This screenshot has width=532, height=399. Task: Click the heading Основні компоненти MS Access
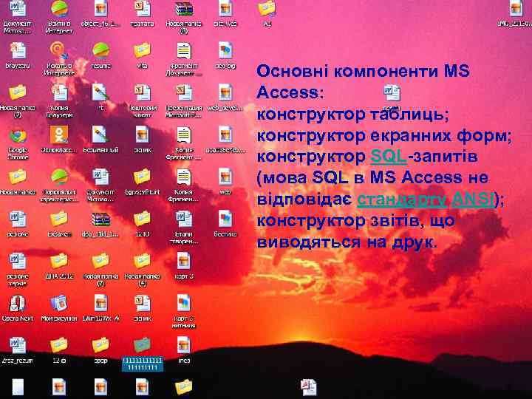pyautogui.click(x=363, y=81)
